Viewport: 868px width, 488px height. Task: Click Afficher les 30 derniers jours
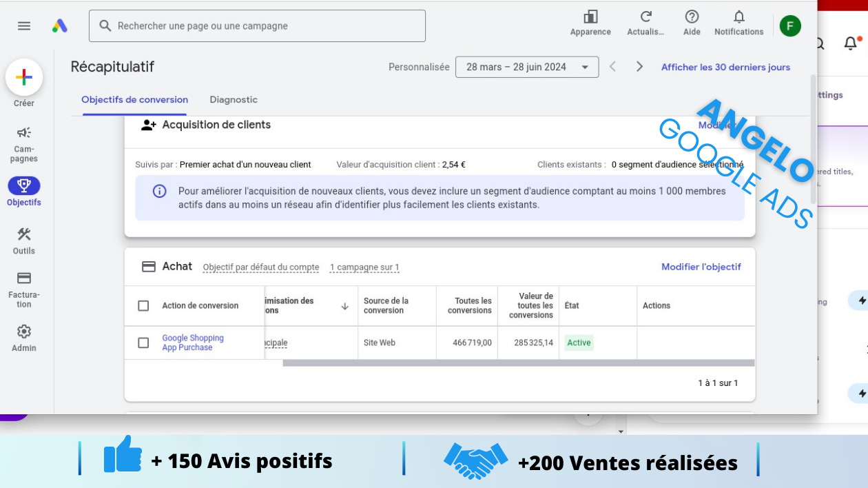pos(725,67)
